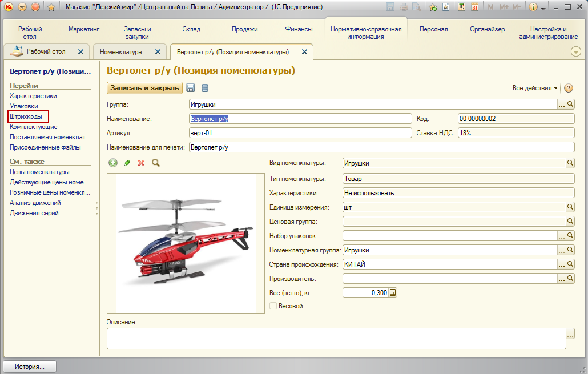Open Анализ движений link
Screen dimensions: 588x374
pyautogui.click(x=35, y=203)
